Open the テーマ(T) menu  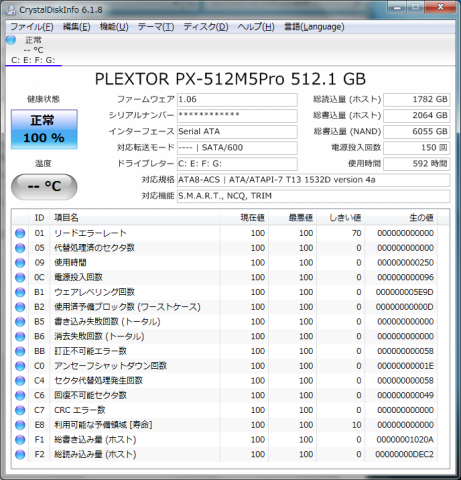pos(156,27)
